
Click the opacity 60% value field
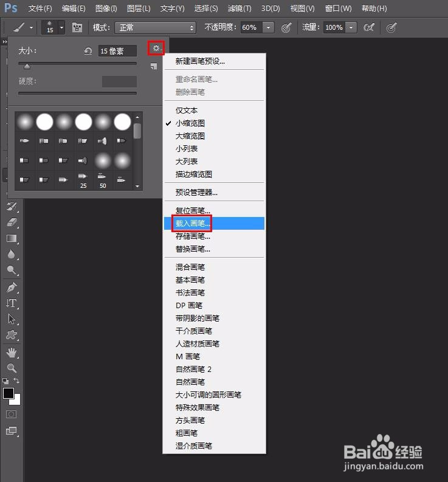pyautogui.click(x=251, y=28)
